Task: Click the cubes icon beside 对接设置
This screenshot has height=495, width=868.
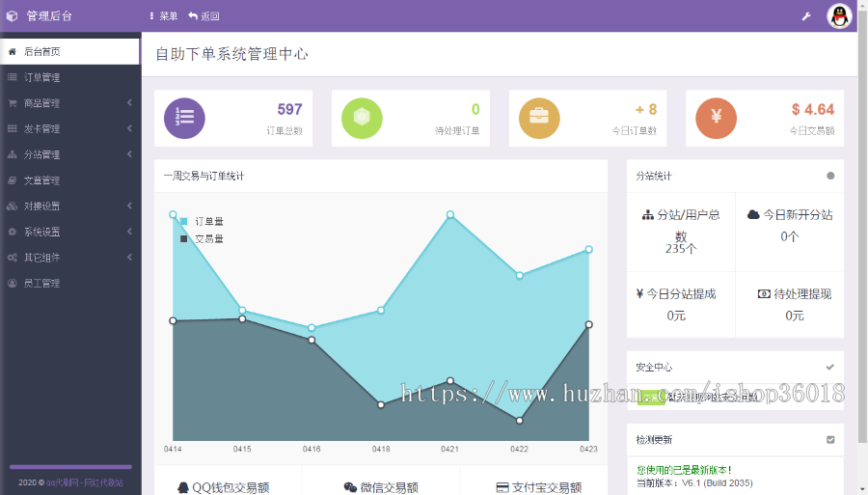Action: [x=13, y=206]
